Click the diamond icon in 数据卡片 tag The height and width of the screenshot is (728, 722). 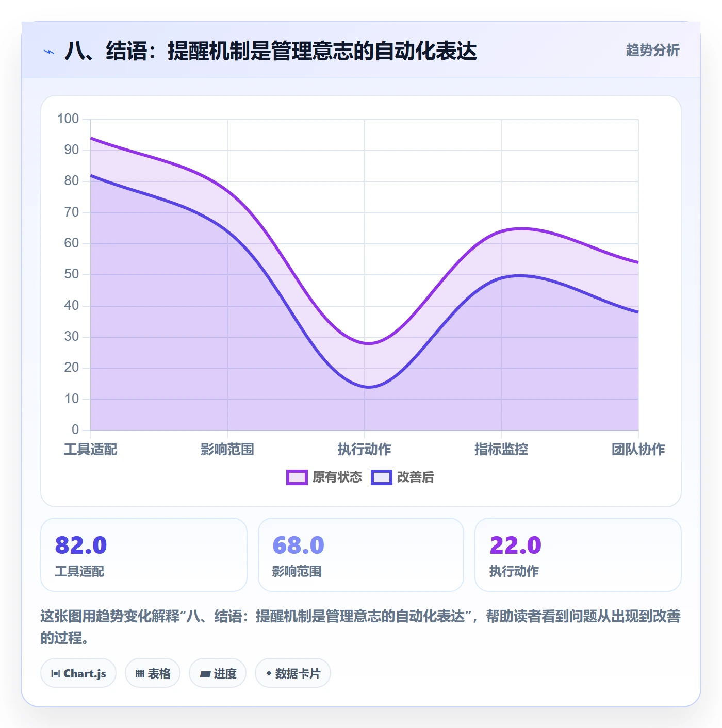[x=269, y=673]
